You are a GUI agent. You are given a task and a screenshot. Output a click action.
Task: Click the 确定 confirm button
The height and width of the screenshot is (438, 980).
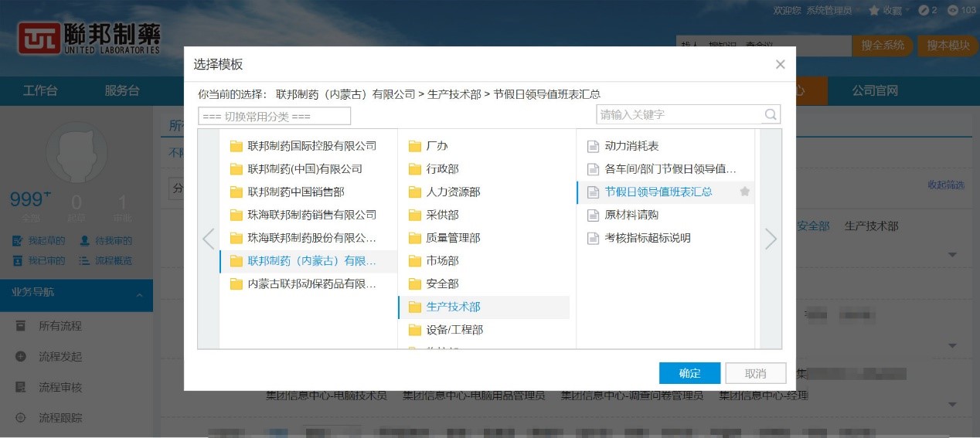[x=689, y=373]
